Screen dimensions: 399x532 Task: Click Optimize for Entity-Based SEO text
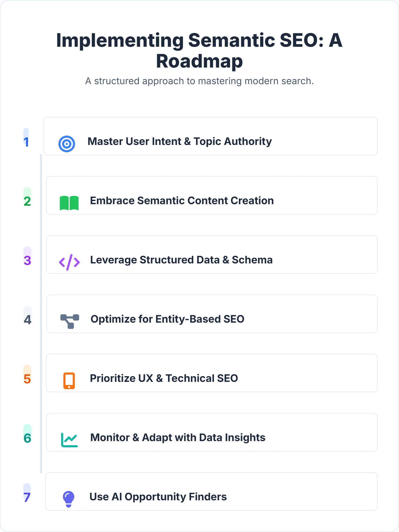(x=167, y=319)
